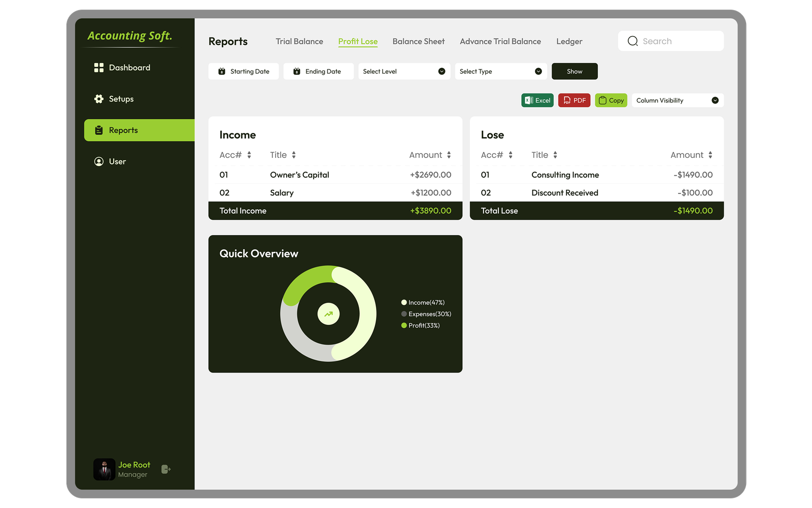Select the Reports clipboard icon
Viewport: 812px width, 508px height.
click(x=99, y=130)
